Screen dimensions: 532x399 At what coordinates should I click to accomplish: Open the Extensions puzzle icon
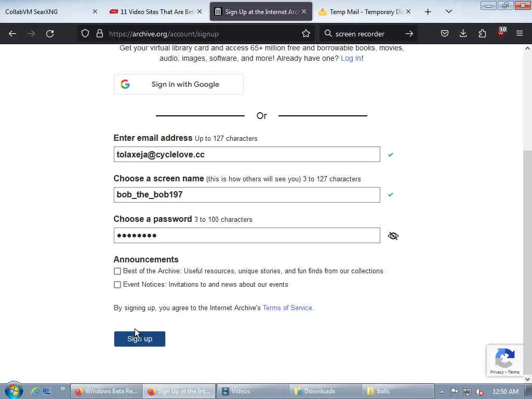[x=482, y=33]
